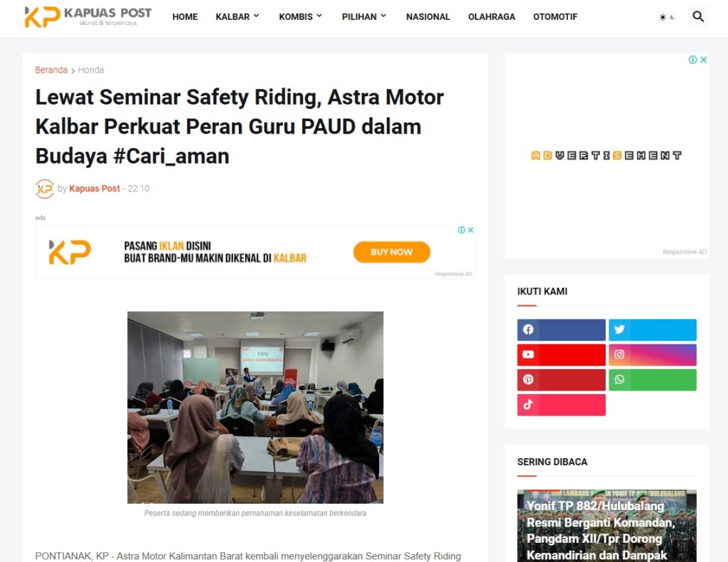Open the Instagram follow button

(653, 355)
